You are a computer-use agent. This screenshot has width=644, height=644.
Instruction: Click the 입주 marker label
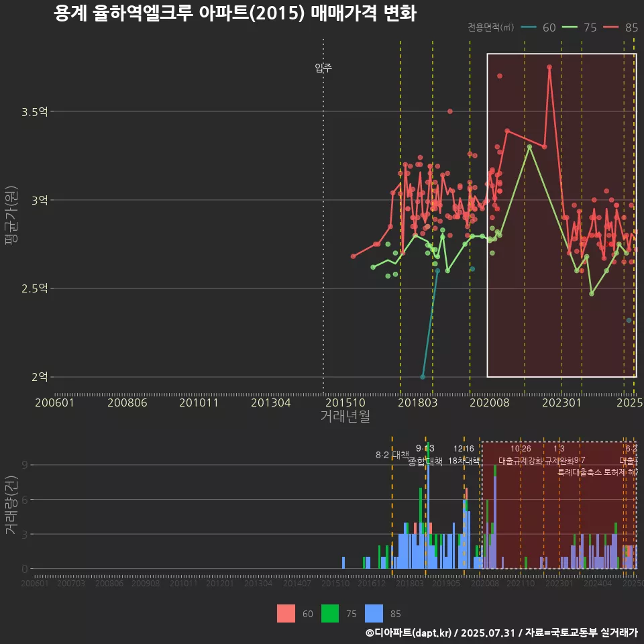(x=323, y=67)
